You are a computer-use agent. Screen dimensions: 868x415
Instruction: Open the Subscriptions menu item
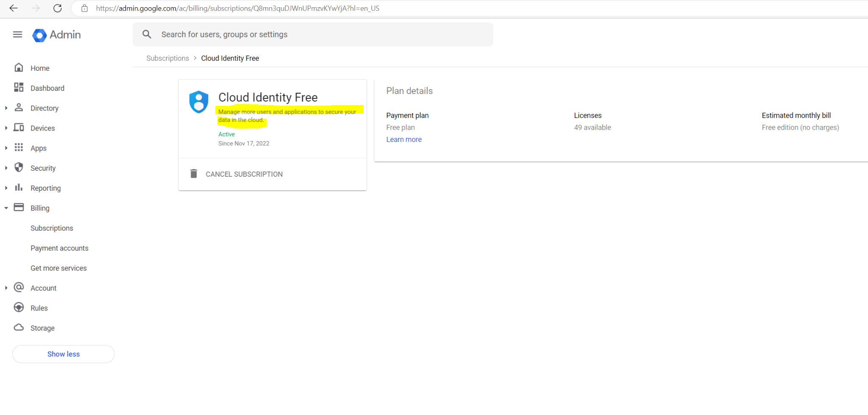pyautogui.click(x=52, y=228)
